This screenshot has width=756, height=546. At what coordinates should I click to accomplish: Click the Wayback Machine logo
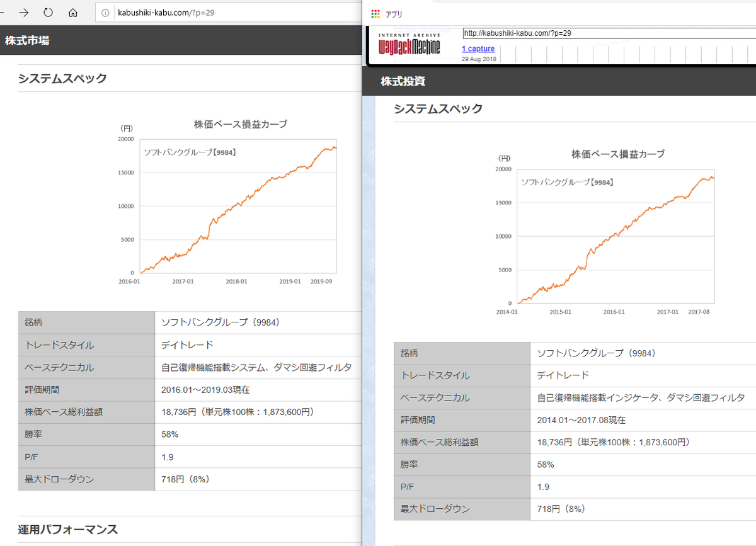[409, 43]
